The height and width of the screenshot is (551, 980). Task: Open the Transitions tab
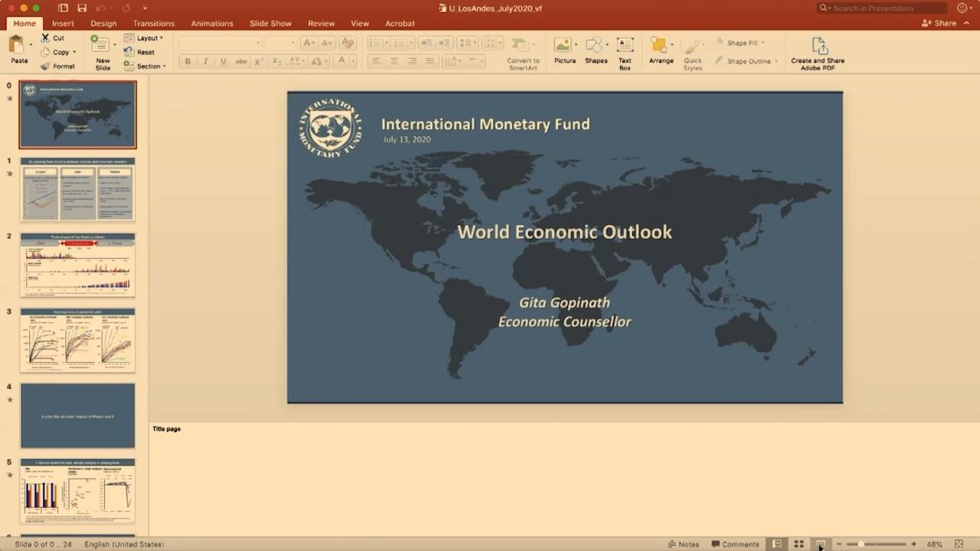coord(153,24)
